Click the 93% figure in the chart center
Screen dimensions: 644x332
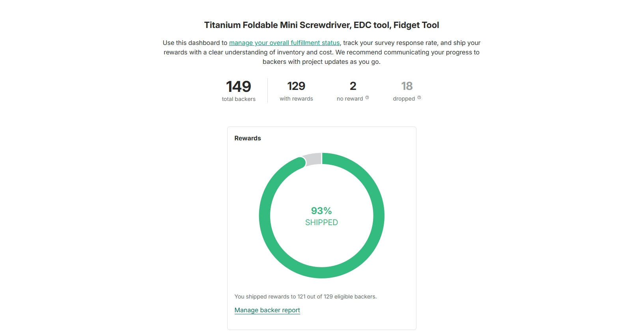tap(321, 211)
